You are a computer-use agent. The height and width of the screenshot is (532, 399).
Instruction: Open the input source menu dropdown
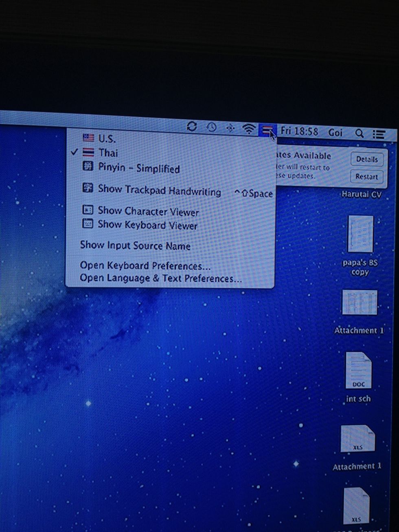pos(267,129)
